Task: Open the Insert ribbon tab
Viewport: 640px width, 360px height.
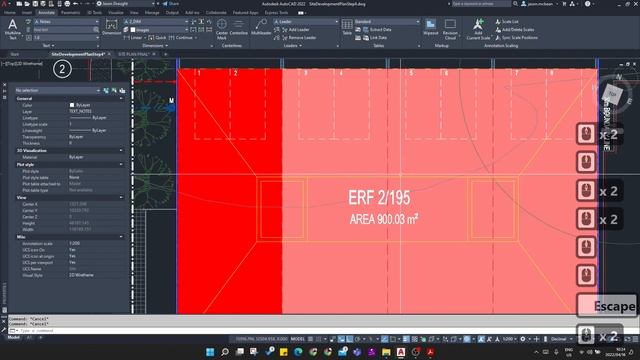Action: coord(27,13)
